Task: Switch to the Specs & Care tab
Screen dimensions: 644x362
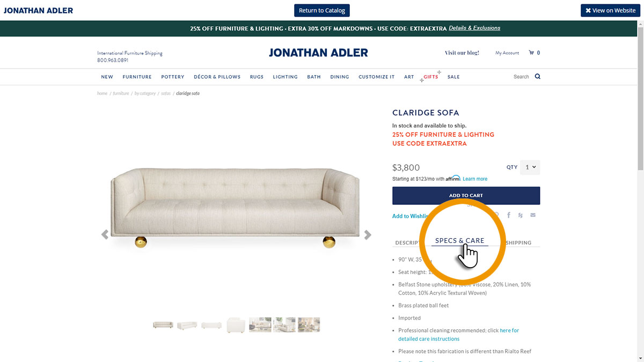Action: pos(460,241)
